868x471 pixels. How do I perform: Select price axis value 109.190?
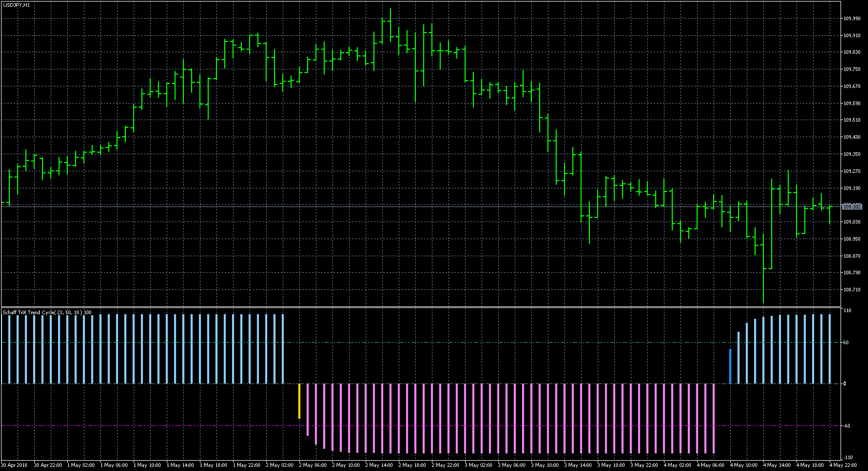point(852,188)
